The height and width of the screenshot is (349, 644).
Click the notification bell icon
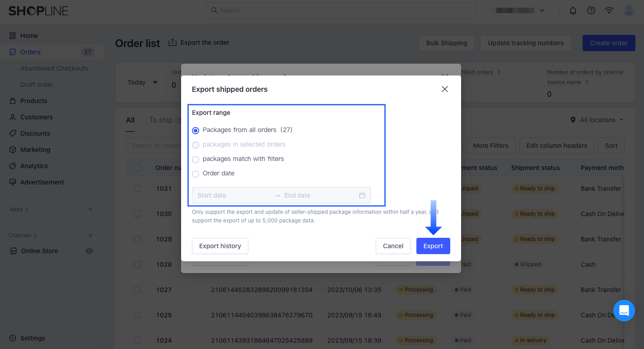pyautogui.click(x=573, y=10)
